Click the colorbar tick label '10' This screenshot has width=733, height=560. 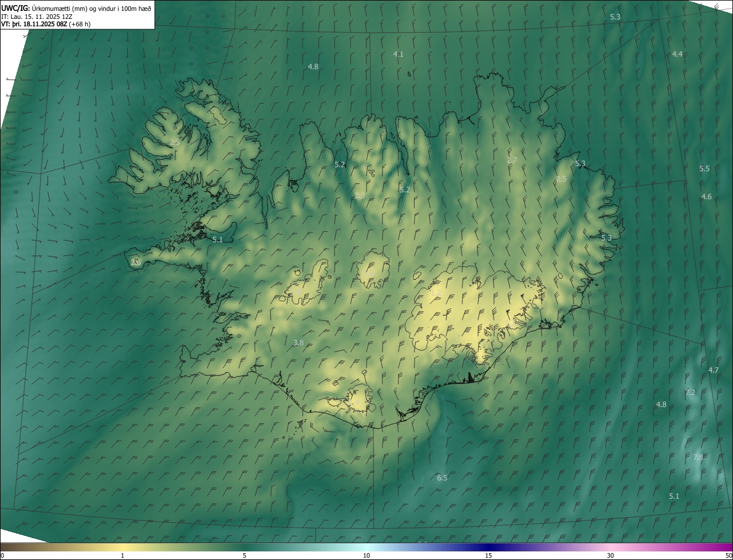366,556
